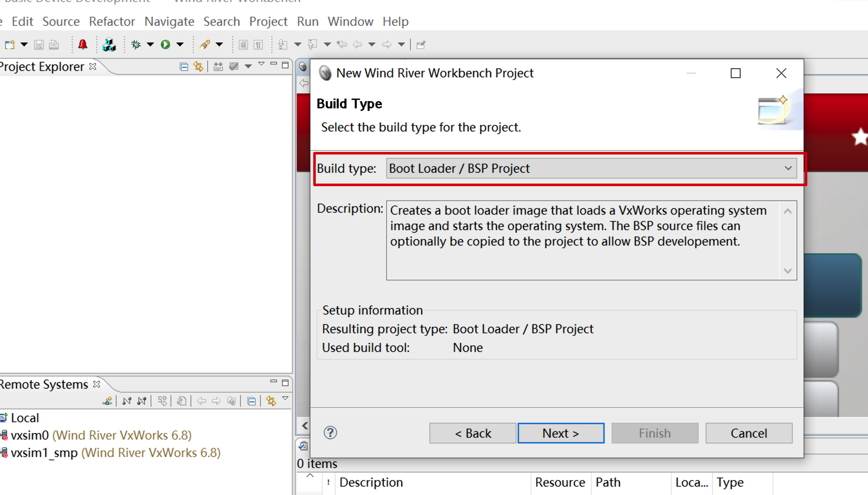The height and width of the screenshot is (495, 868).
Task: Toggle show whitespace characters pilcrow icon
Action: pyautogui.click(x=258, y=44)
